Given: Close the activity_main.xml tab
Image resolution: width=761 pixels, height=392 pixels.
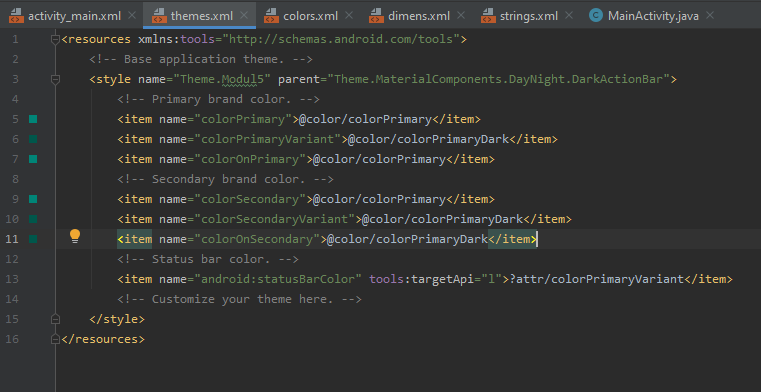Looking at the screenshot, I should click(x=132, y=16).
